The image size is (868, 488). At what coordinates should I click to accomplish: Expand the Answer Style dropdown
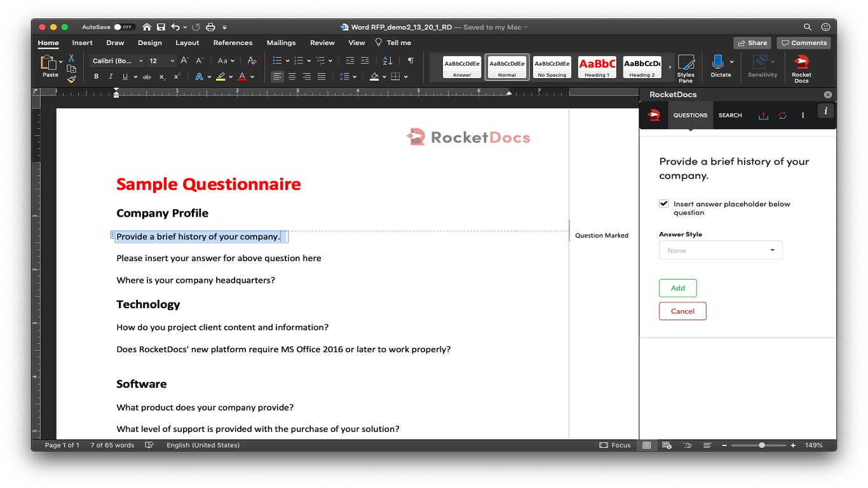721,250
